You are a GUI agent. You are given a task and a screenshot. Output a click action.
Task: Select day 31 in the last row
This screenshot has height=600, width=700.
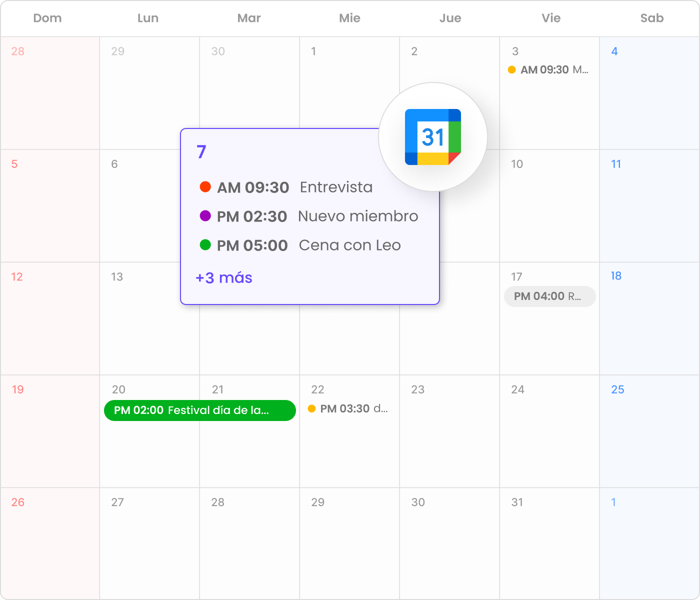[x=549, y=542]
